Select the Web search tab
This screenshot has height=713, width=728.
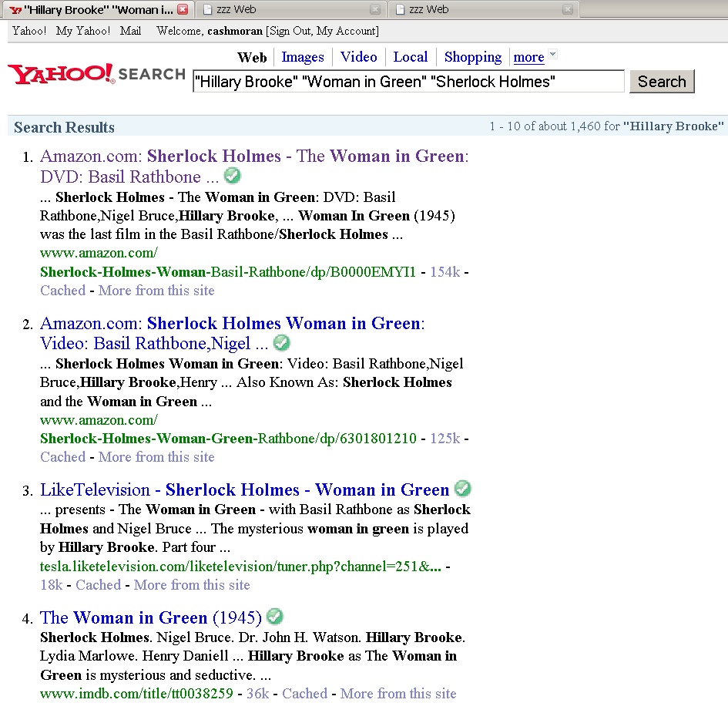(x=252, y=57)
